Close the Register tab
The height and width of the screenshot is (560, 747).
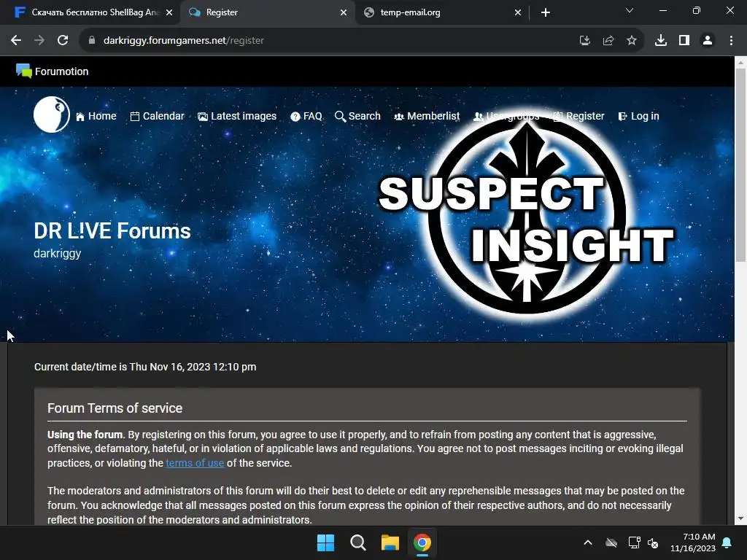click(x=344, y=12)
